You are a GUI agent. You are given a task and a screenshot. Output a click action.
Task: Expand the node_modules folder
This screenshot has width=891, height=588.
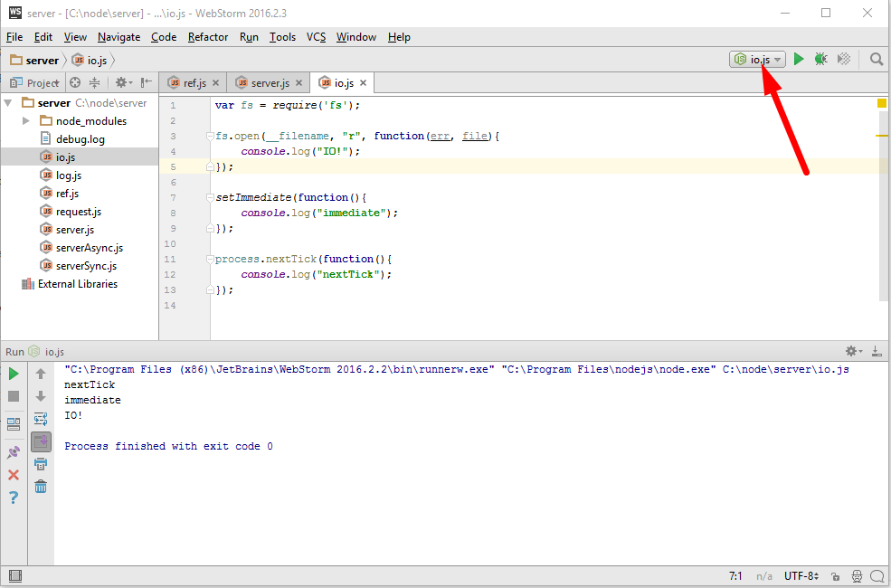pyautogui.click(x=26, y=121)
